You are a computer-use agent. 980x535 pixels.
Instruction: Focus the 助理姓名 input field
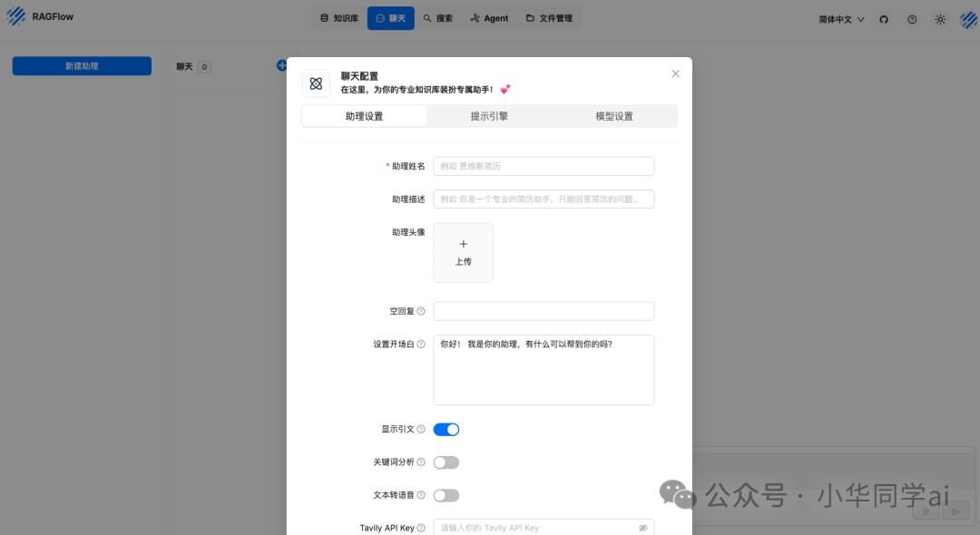[544, 166]
